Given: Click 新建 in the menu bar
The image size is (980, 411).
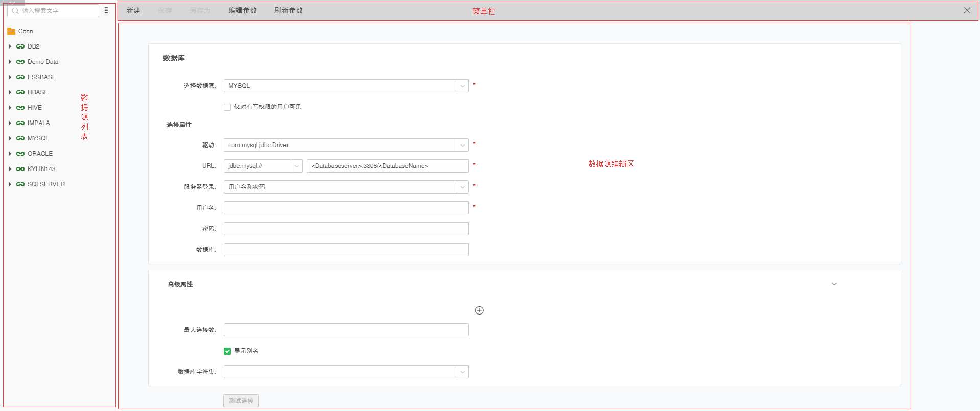Looking at the screenshot, I should tap(133, 11).
